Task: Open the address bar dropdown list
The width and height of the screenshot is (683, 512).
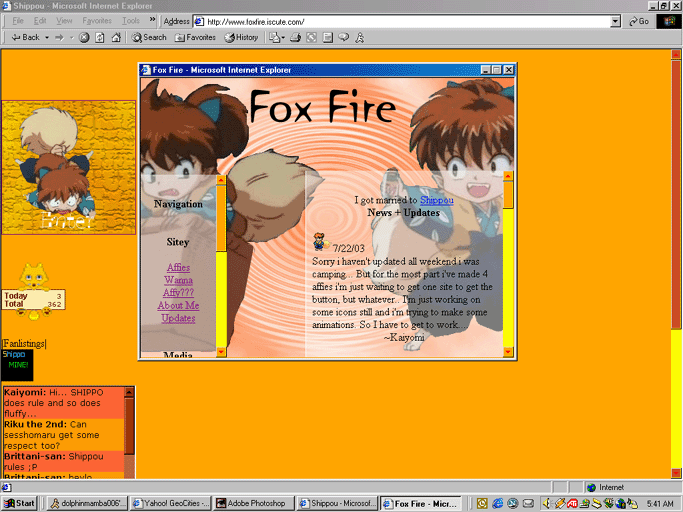Action: tap(615, 21)
